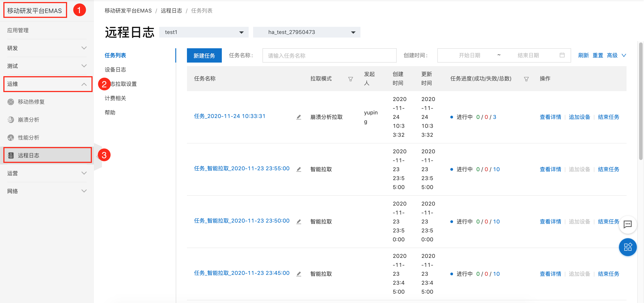
Task: Expand the 运营 menu section
Action: pos(47,173)
